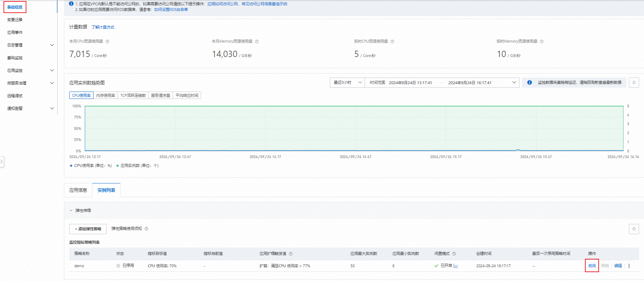
Task: Click 启用 for the demo policy
Action: pos(592,266)
